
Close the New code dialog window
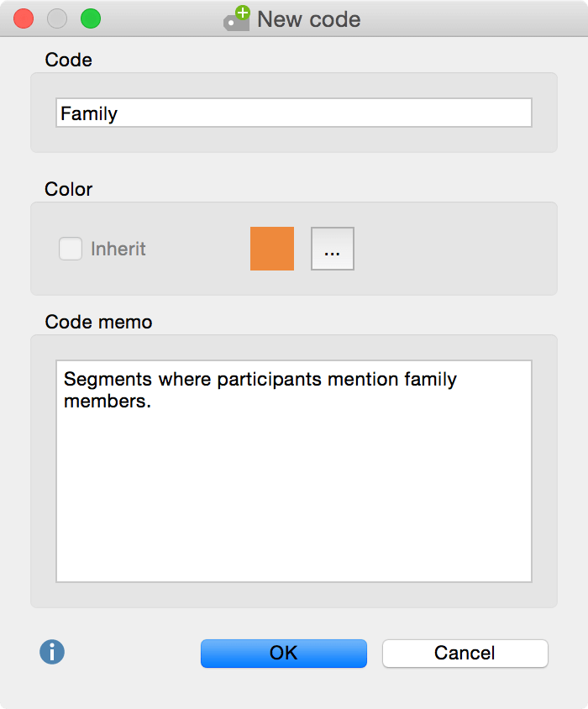click(24, 18)
